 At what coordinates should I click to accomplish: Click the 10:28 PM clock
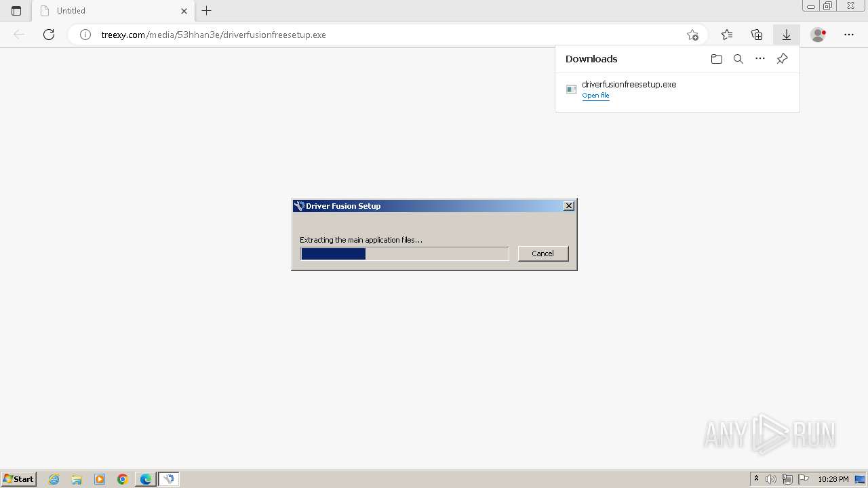click(833, 479)
